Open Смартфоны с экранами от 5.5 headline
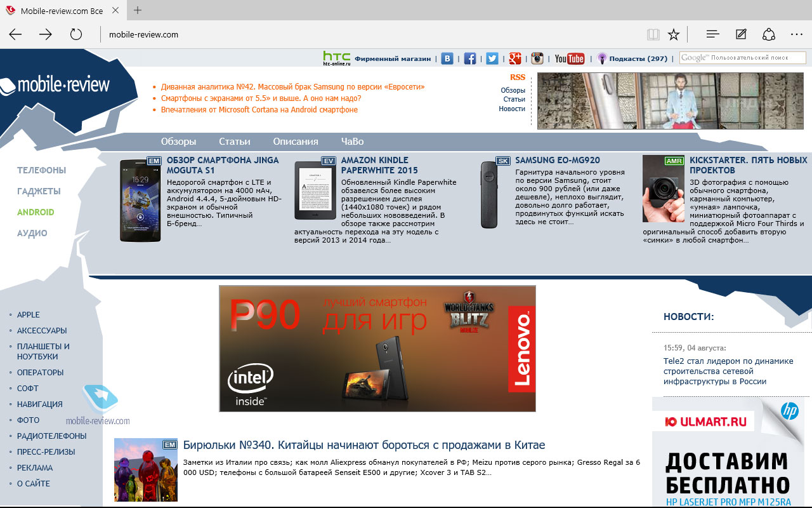Viewport: 812px width, 508px height. pyautogui.click(x=261, y=98)
